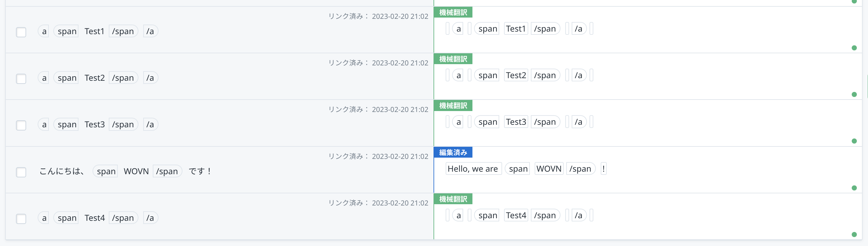The width and height of the screenshot is (868, 246).
Task: Click green status dot in Test4 translation
Action: pyautogui.click(x=854, y=234)
